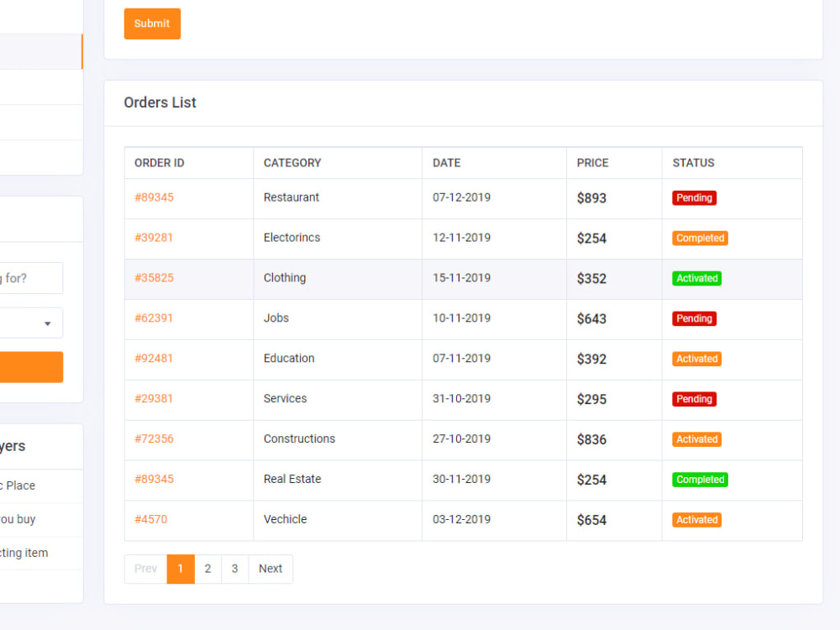
Task: Click the price $352
Action: point(591,279)
